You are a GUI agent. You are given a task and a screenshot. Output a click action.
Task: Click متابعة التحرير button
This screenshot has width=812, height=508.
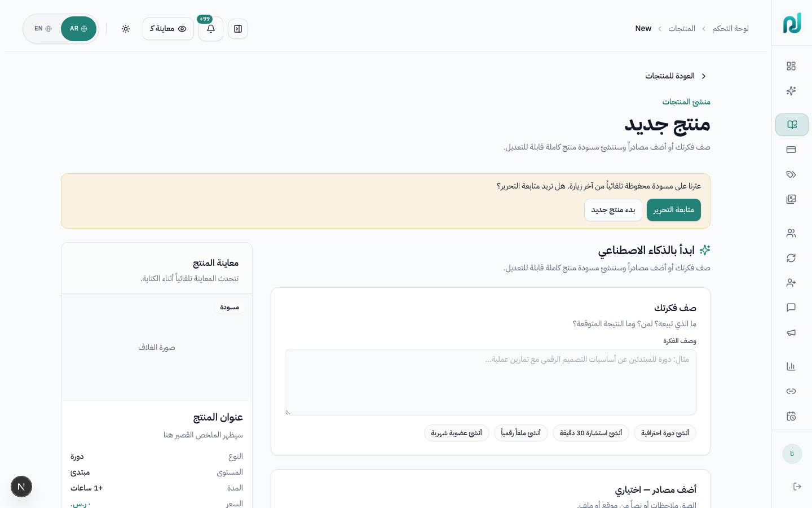pos(674,210)
